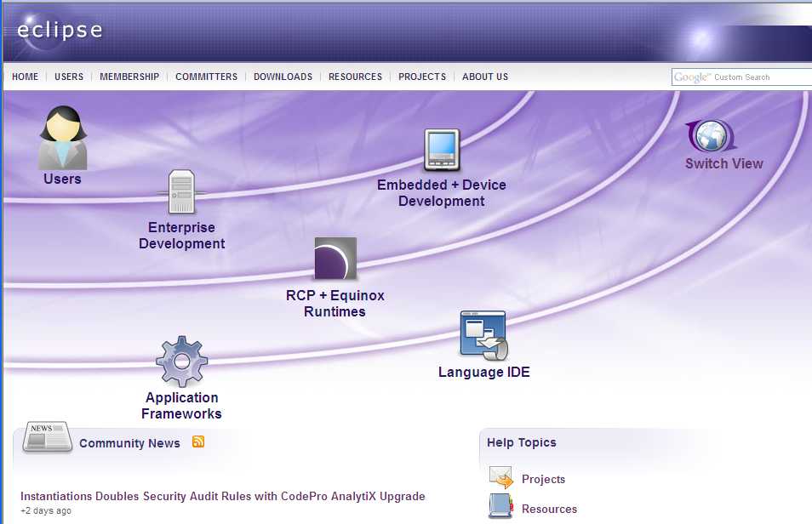This screenshot has width=812, height=524.
Task: Click the Language IDE label
Action: point(484,373)
